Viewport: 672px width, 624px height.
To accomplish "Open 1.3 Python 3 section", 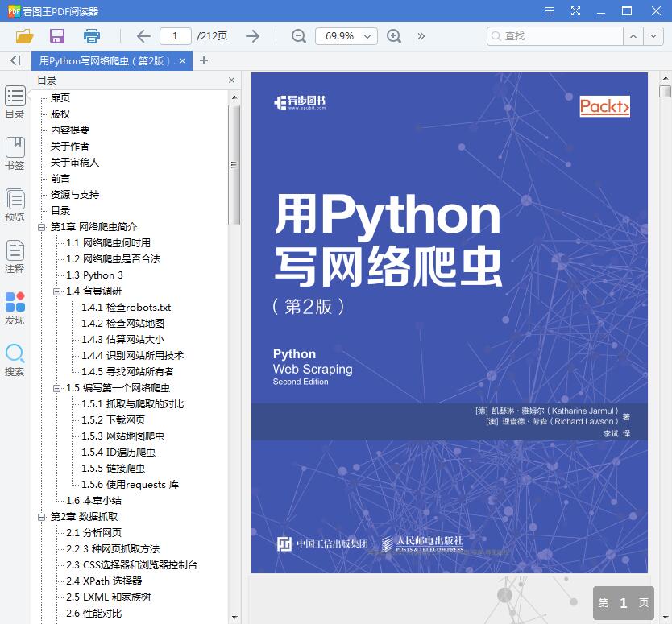I will (x=94, y=275).
